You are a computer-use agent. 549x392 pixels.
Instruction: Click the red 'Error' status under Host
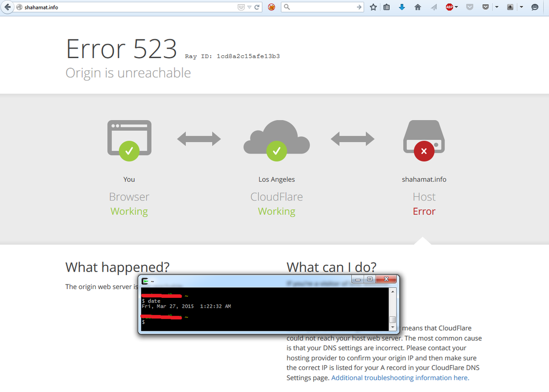(424, 211)
